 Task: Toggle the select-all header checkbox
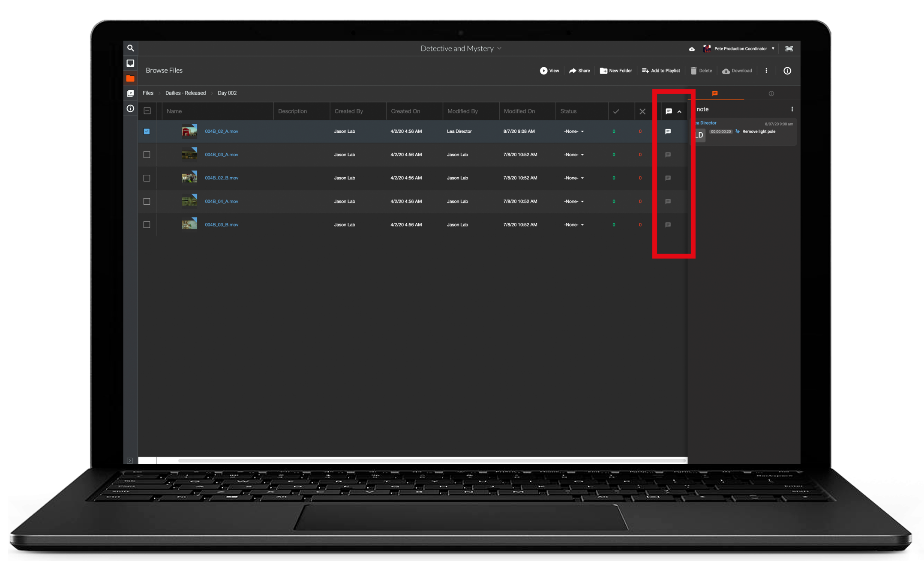[x=147, y=111]
